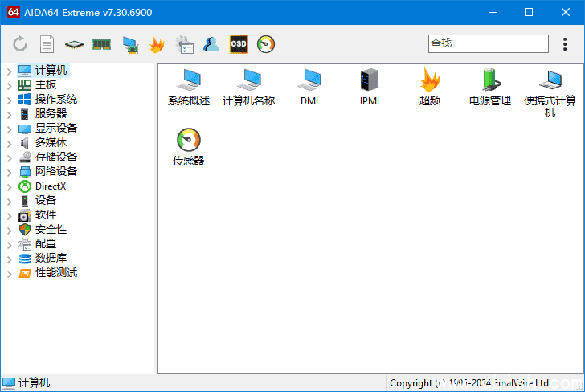Select 主板 in the tree
The width and height of the screenshot is (585, 392).
pos(46,84)
